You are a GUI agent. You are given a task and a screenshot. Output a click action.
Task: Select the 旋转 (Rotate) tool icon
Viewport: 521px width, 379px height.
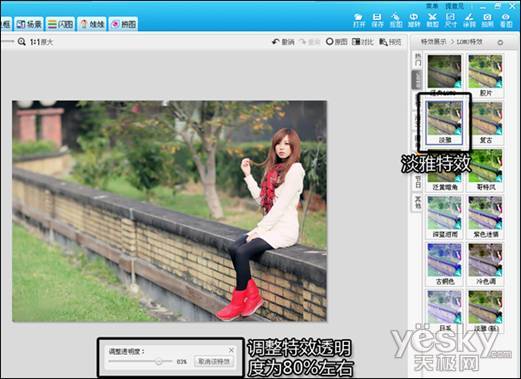pyautogui.click(x=414, y=21)
